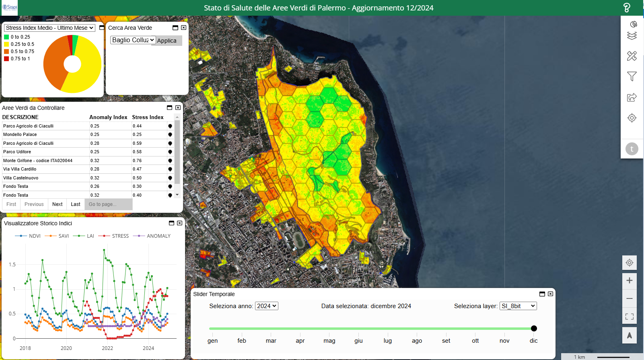Zoom out with the map minus button

[x=630, y=298]
